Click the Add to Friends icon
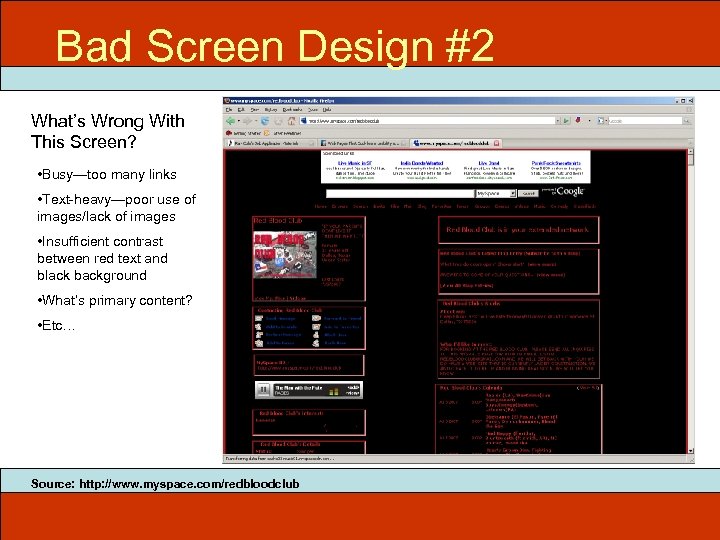720x540 pixels. pos(259,326)
